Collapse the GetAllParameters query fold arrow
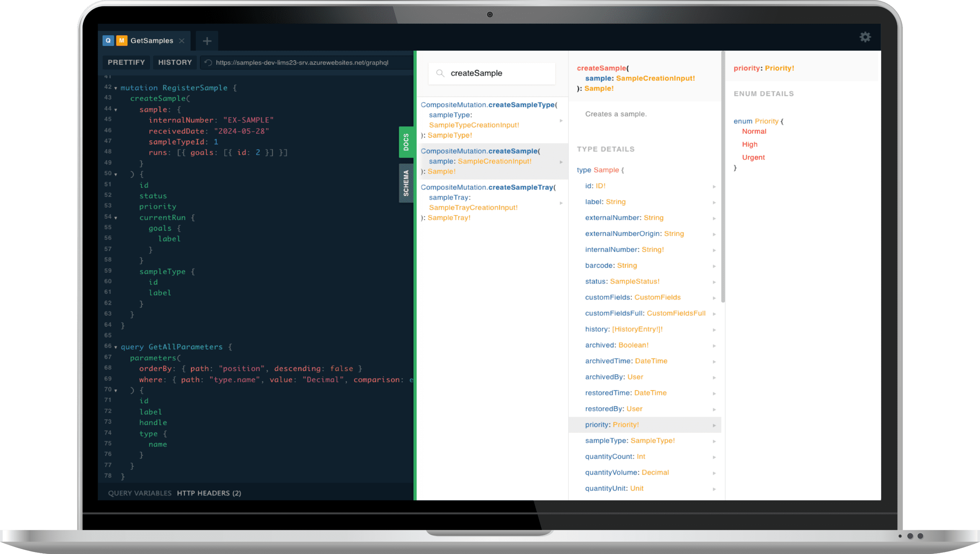The width and height of the screenshot is (980, 554). [116, 347]
